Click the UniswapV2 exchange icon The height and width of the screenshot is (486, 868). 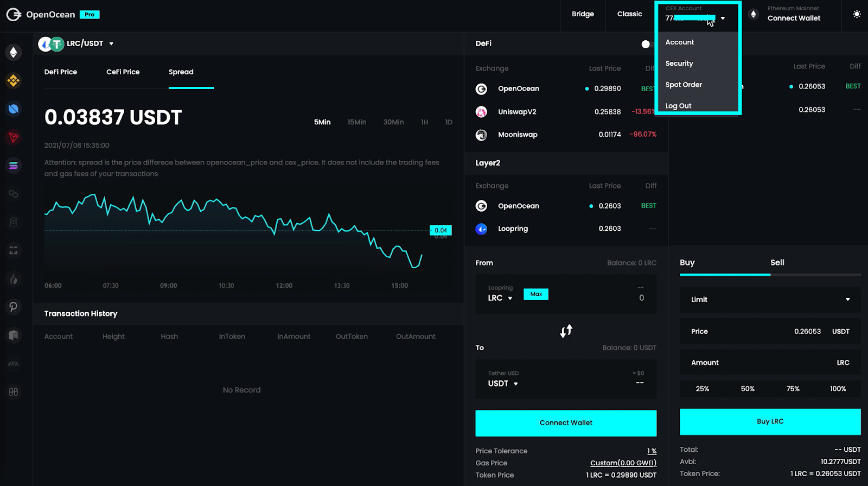pyautogui.click(x=481, y=112)
